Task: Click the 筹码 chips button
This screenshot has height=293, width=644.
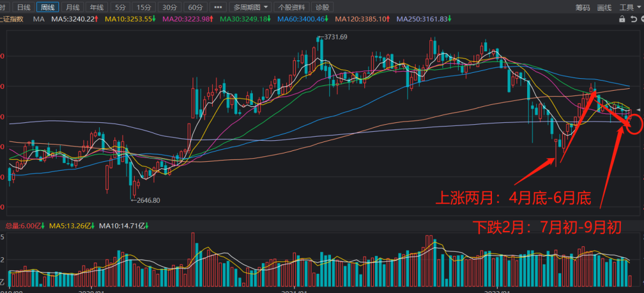Action: click(x=583, y=7)
